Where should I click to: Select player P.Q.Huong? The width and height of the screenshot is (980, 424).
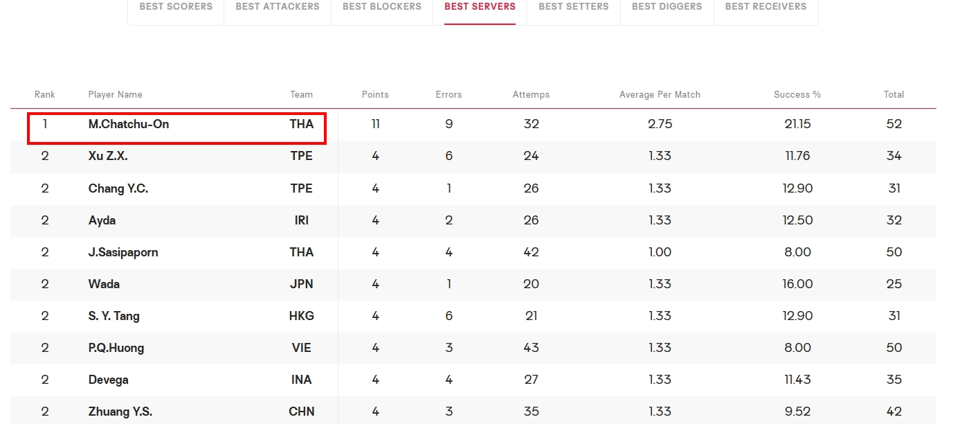point(116,347)
